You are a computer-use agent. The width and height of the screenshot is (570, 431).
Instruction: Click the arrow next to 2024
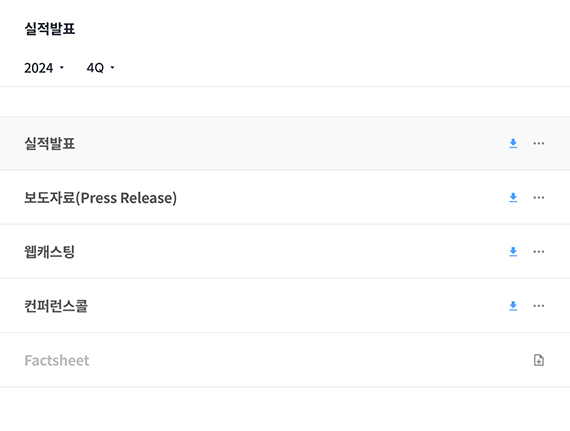[61, 68]
